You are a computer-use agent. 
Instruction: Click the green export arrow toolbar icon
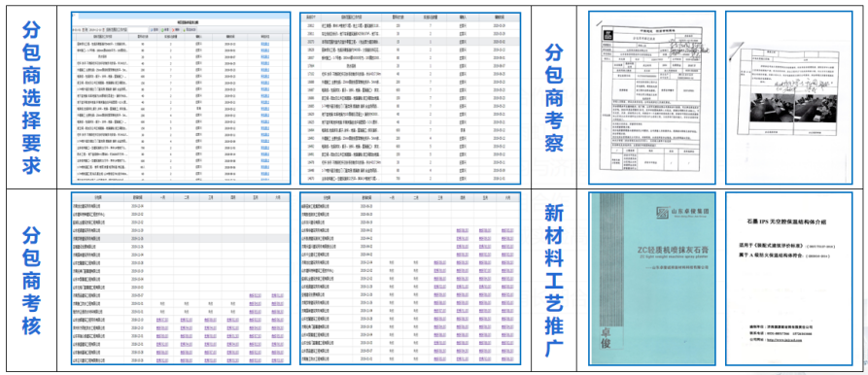(x=185, y=30)
